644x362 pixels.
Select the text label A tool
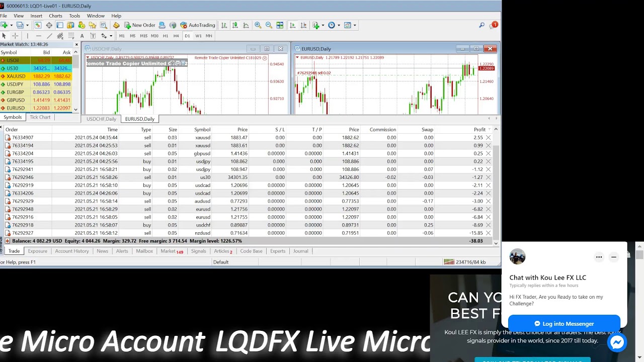click(x=82, y=36)
